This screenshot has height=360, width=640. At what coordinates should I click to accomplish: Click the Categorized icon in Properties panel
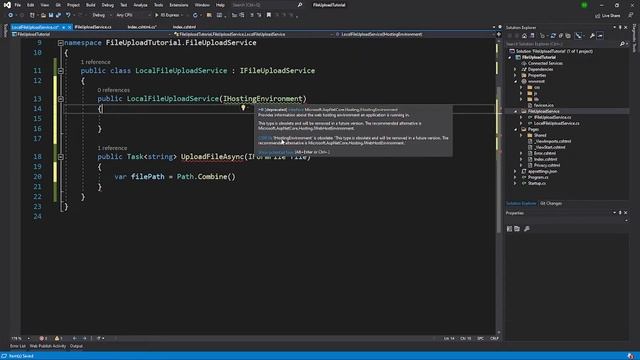(x=509, y=229)
